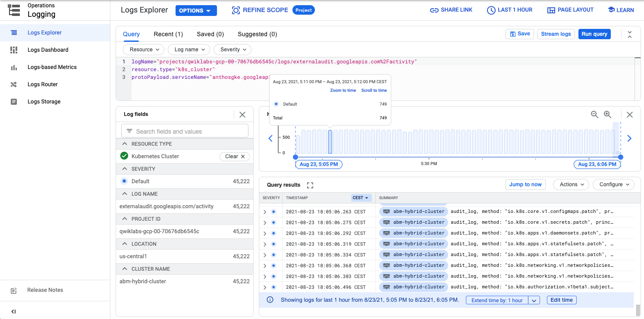This screenshot has width=644, height=319.
Task: Click the Stream logs button
Action: tap(556, 34)
